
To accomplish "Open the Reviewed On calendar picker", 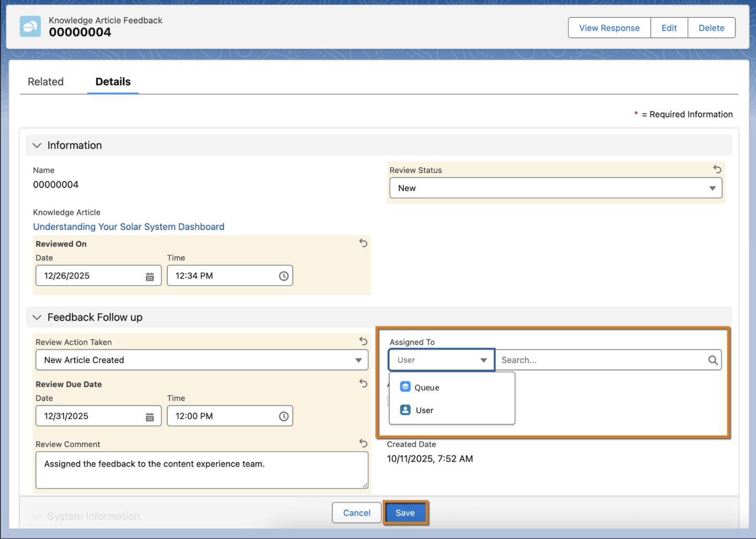I will [x=150, y=276].
